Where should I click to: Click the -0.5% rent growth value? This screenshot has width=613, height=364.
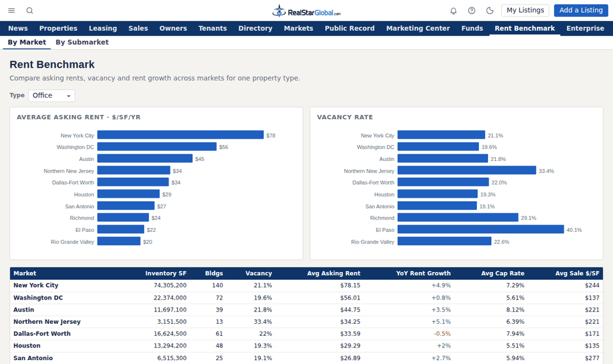442,334
